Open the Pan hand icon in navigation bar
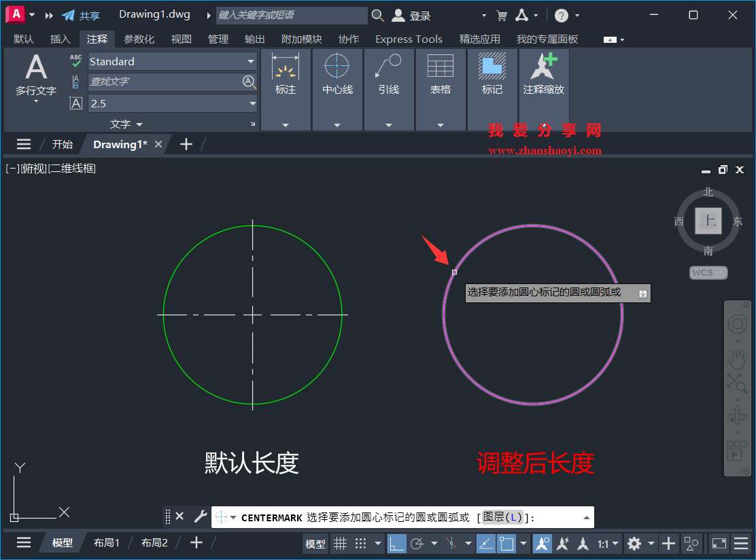 tap(737, 359)
